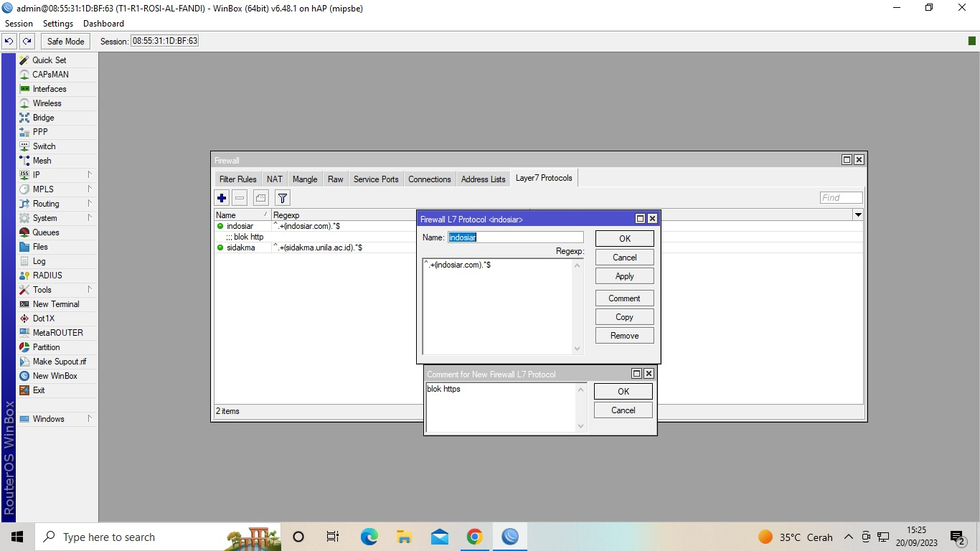Click the Remove button

point(624,336)
